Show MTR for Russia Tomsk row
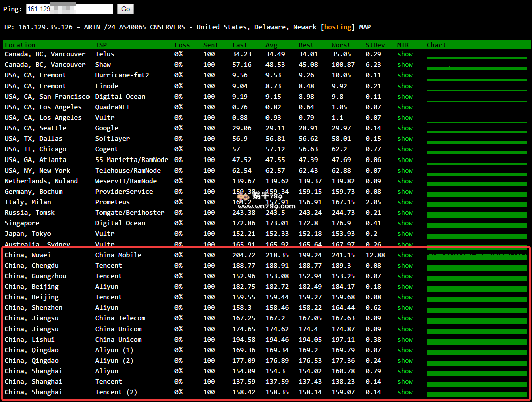The height and width of the screenshot is (402, 532). pos(405,213)
